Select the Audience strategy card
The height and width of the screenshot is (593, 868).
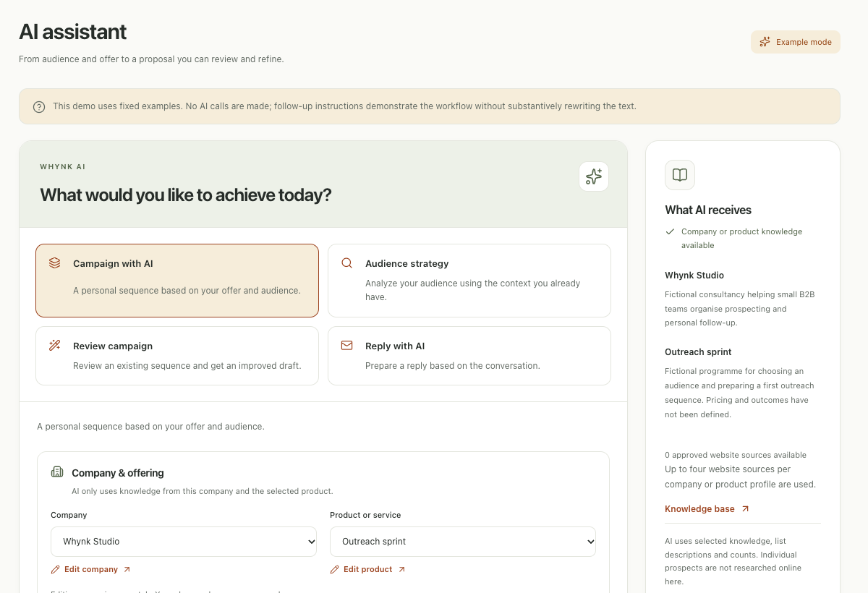pyautogui.click(x=469, y=281)
